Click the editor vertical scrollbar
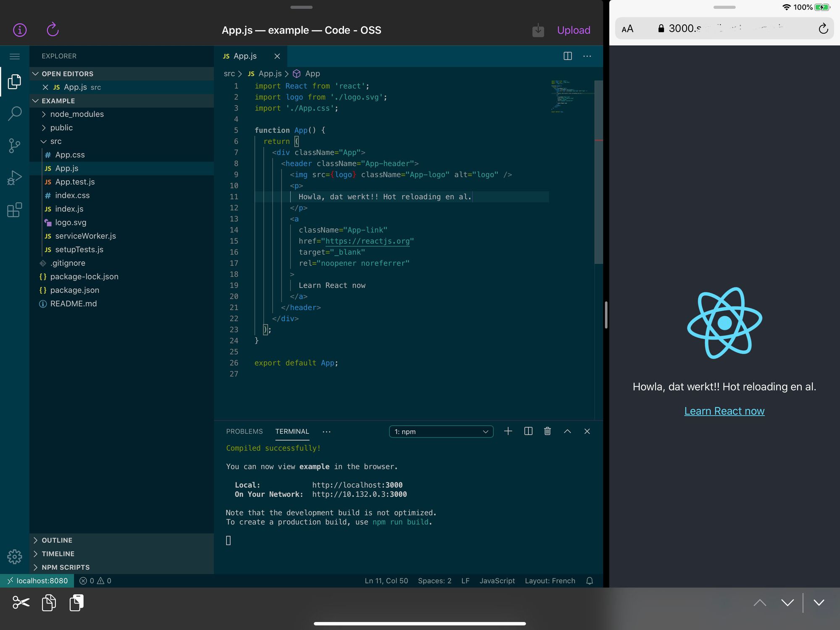 click(x=598, y=172)
